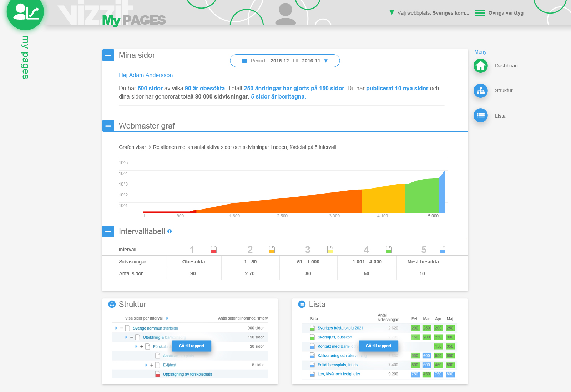Click the user avatar silhouette in header
This screenshot has height=392, width=571.
coord(285,14)
